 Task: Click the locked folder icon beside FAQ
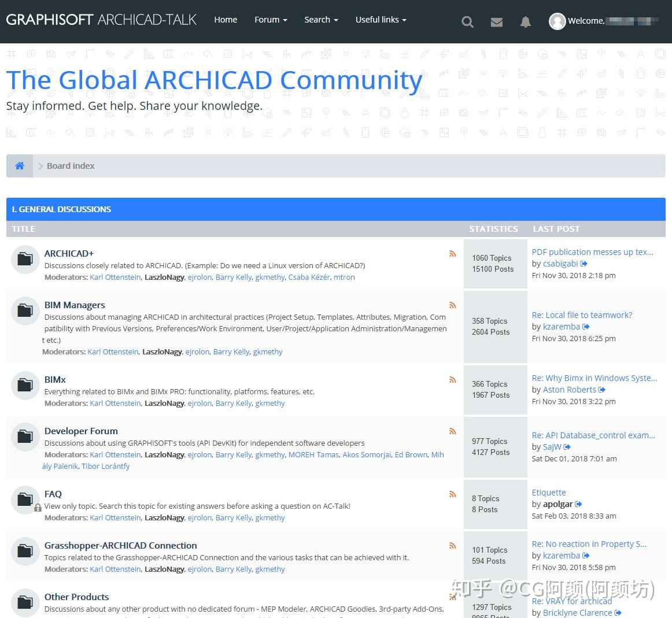[26, 500]
